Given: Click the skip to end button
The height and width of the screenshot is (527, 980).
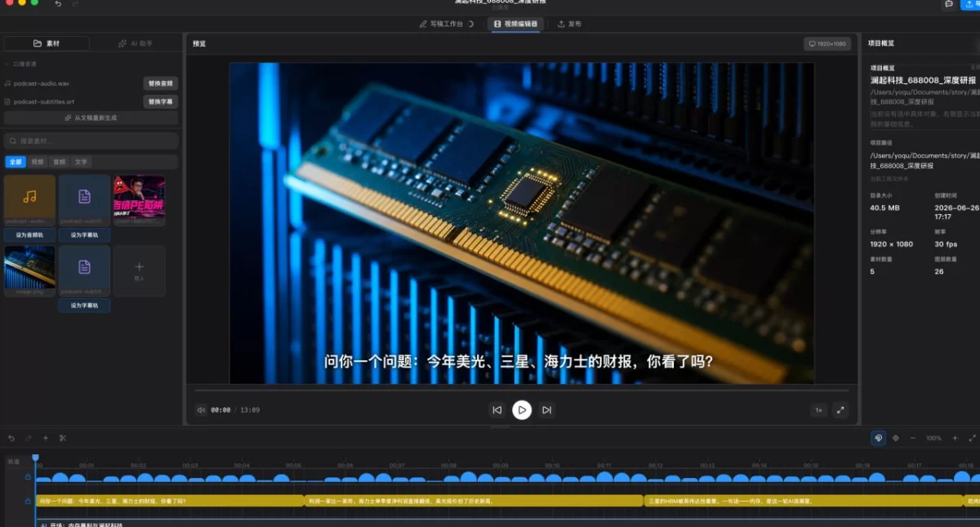Looking at the screenshot, I should pyautogui.click(x=547, y=410).
